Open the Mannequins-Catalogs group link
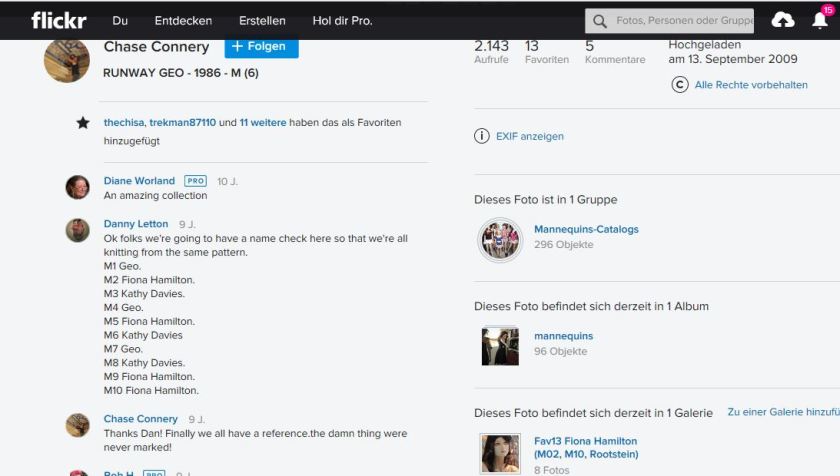Image resolution: width=840 pixels, height=476 pixels. (x=586, y=229)
